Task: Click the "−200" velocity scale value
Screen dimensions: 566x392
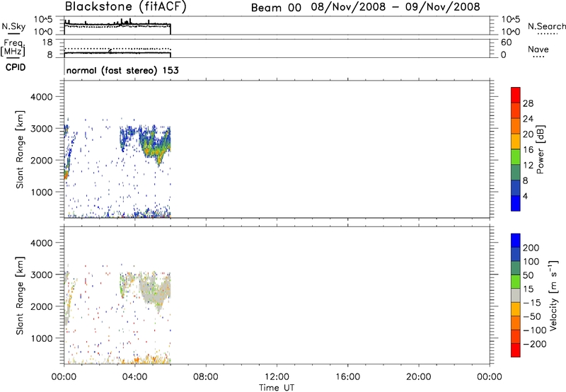Action: tap(535, 344)
